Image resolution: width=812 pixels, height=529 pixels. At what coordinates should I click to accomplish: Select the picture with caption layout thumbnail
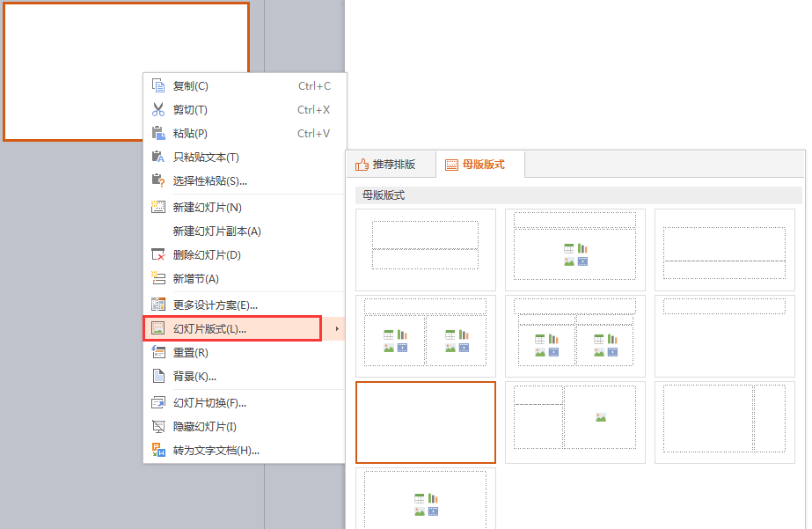pyautogui.click(x=574, y=422)
